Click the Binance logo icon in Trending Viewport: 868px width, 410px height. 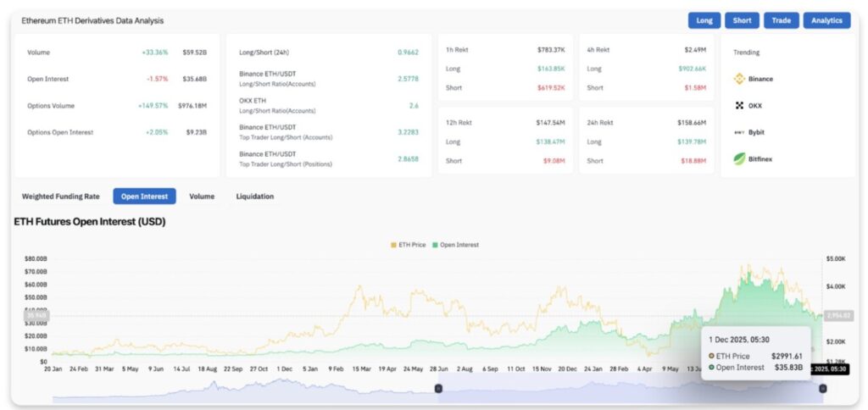[x=738, y=79]
